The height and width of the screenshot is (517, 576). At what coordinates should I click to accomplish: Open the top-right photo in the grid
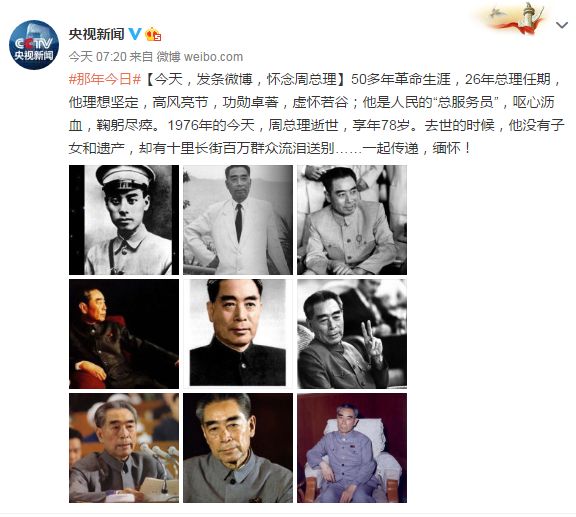click(352, 220)
